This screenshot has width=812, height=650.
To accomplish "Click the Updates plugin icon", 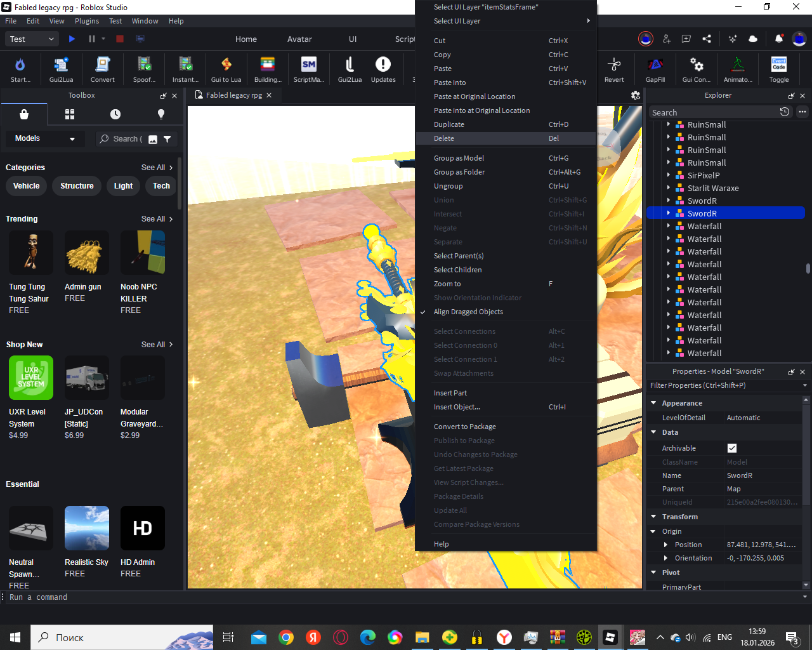I will click(383, 69).
